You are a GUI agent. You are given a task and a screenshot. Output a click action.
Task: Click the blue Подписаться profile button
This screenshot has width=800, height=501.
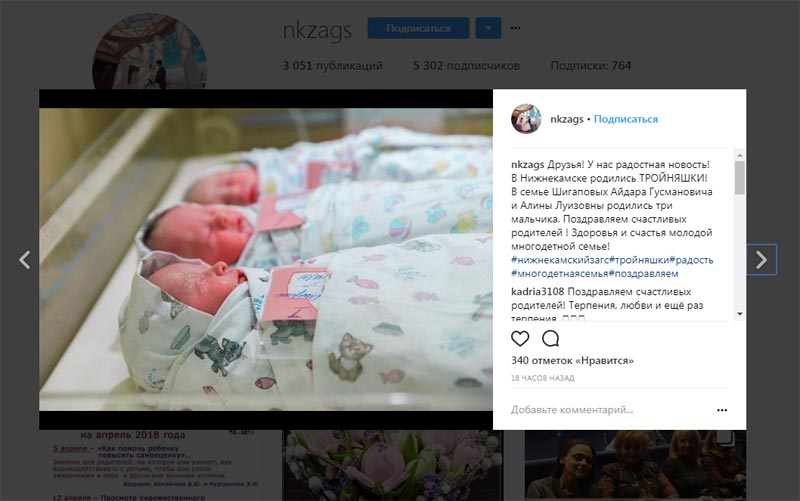click(x=418, y=28)
